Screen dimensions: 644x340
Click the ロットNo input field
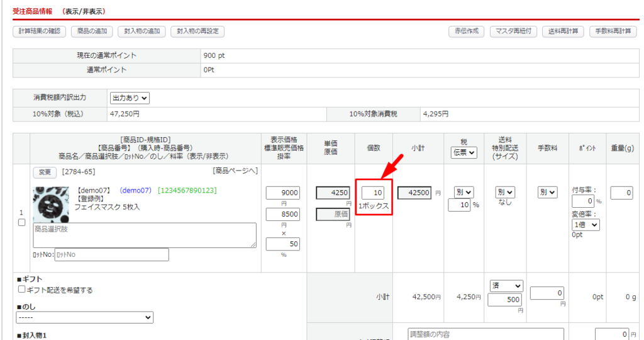(111, 254)
